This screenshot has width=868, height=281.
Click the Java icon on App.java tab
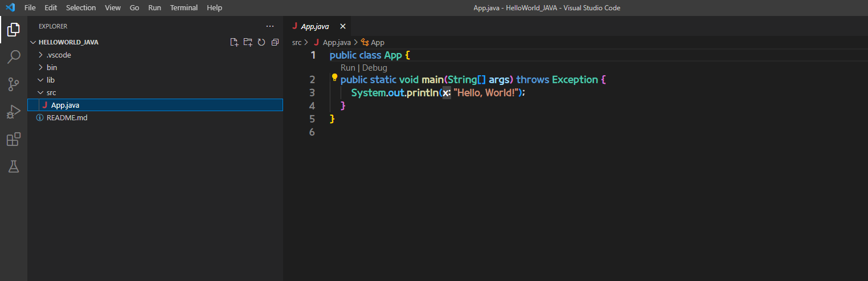click(294, 26)
